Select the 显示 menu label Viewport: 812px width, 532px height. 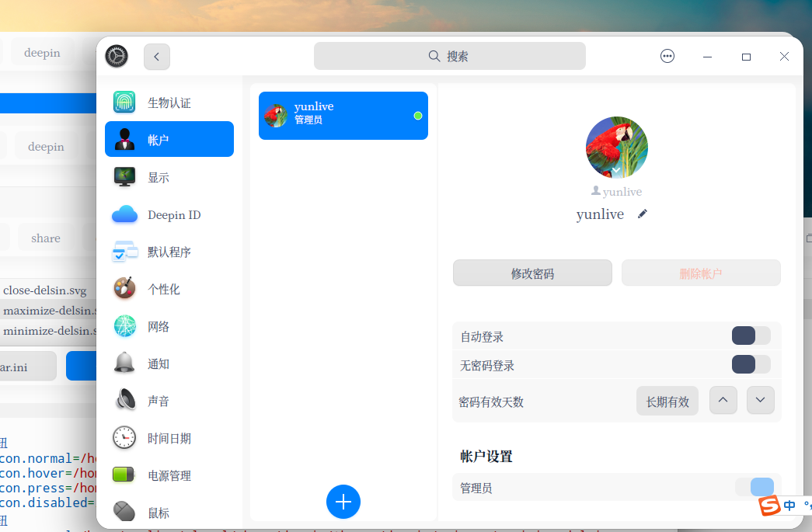click(x=159, y=178)
